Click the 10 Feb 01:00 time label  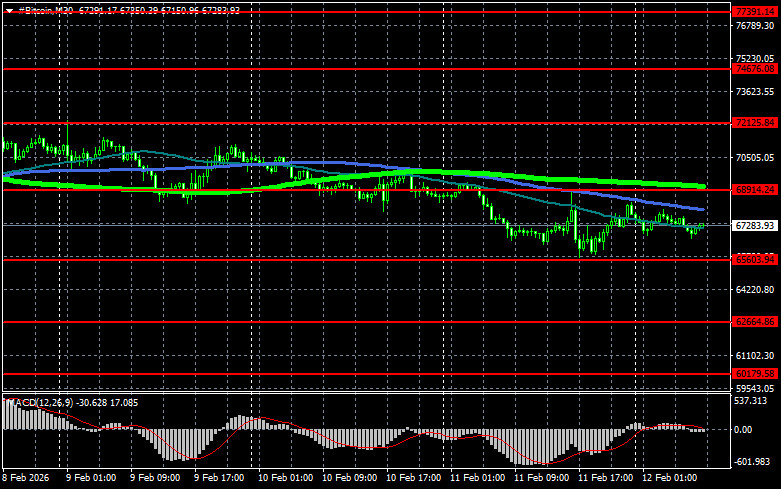(x=285, y=478)
